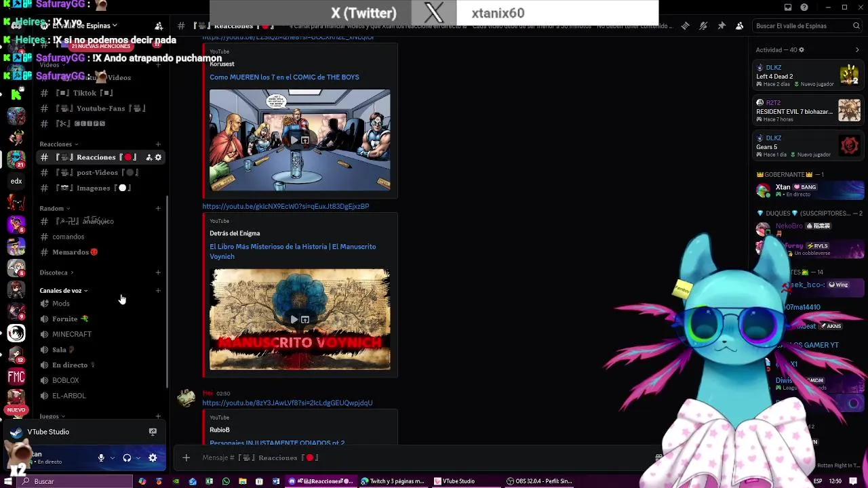Click member Xtan in member list
The height and width of the screenshot is (488, 868).
[x=808, y=190]
